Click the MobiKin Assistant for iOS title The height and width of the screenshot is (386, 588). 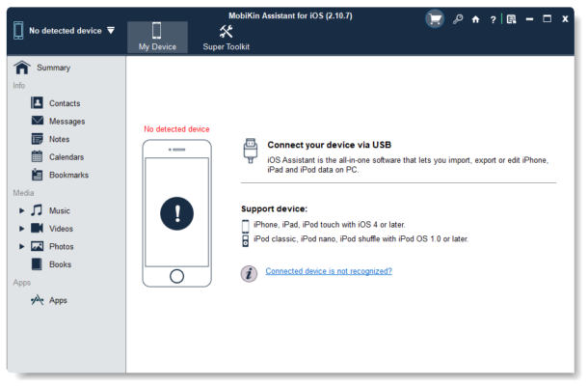290,15
